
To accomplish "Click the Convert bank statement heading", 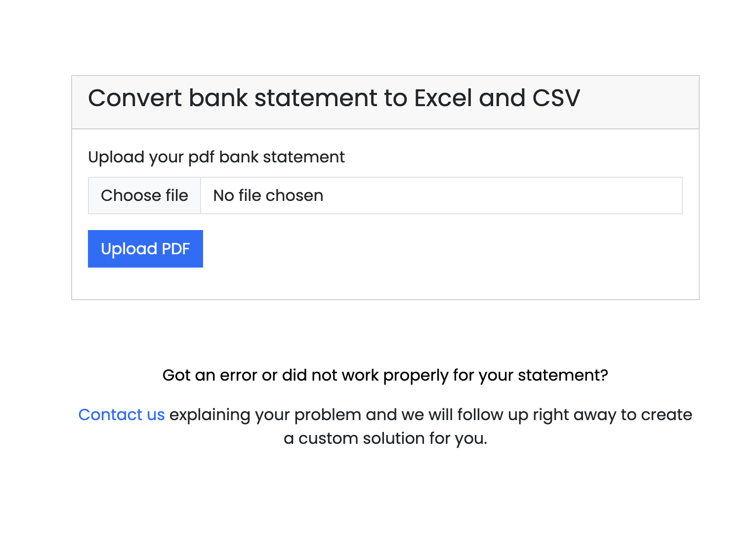I will coord(335,98).
